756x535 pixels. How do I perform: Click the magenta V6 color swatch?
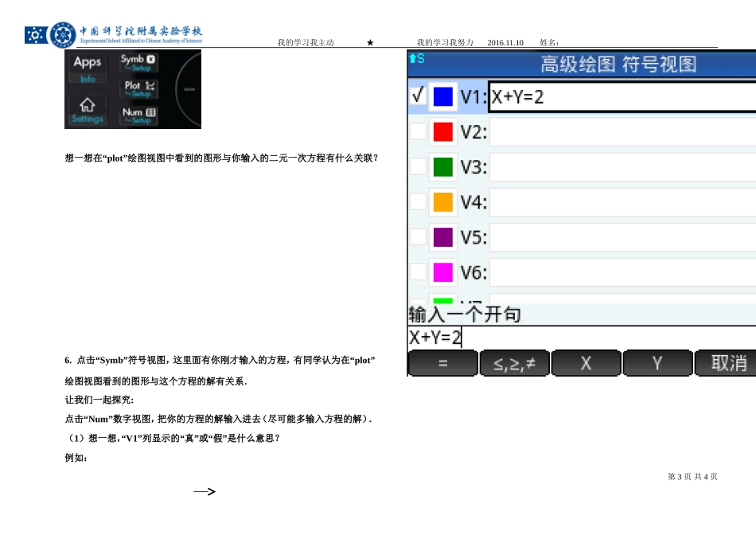(x=443, y=272)
